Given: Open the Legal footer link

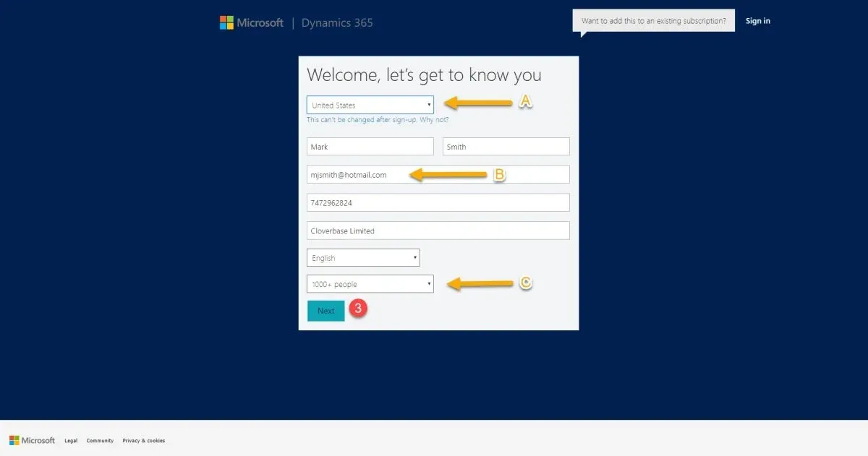Looking at the screenshot, I should [71, 441].
